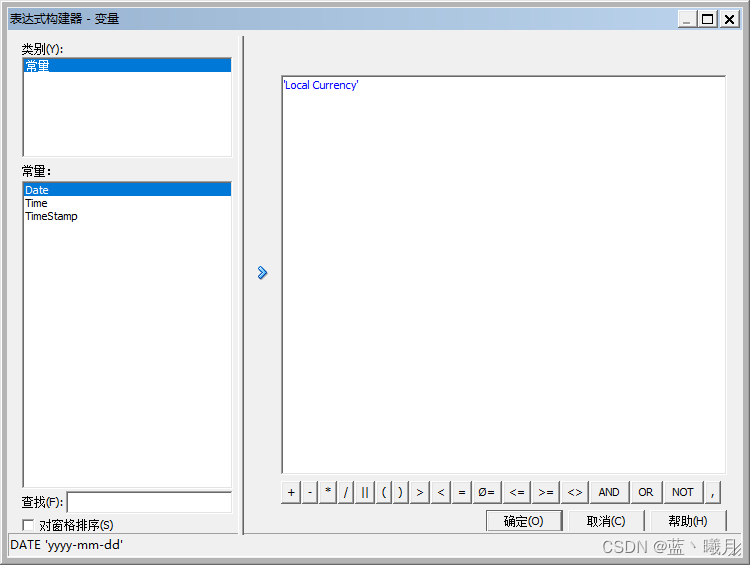Insert the division slash operator
The width and height of the screenshot is (750, 565).
click(x=346, y=492)
